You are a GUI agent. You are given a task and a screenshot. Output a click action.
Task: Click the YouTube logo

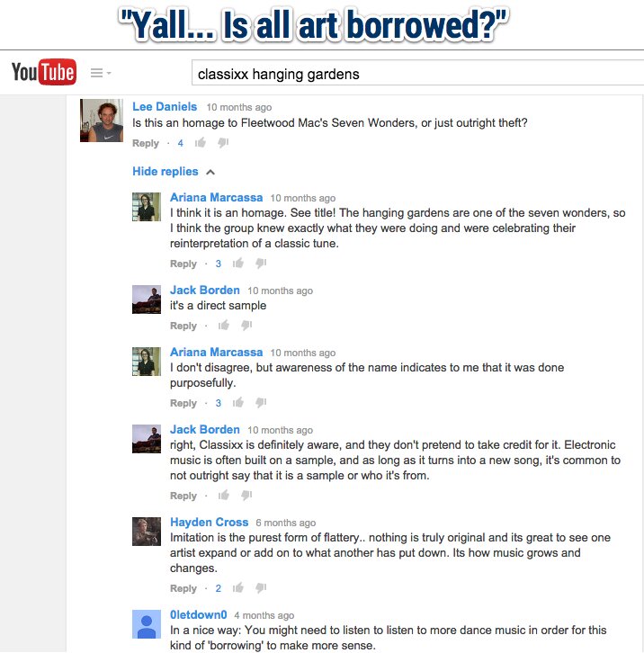[44, 72]
